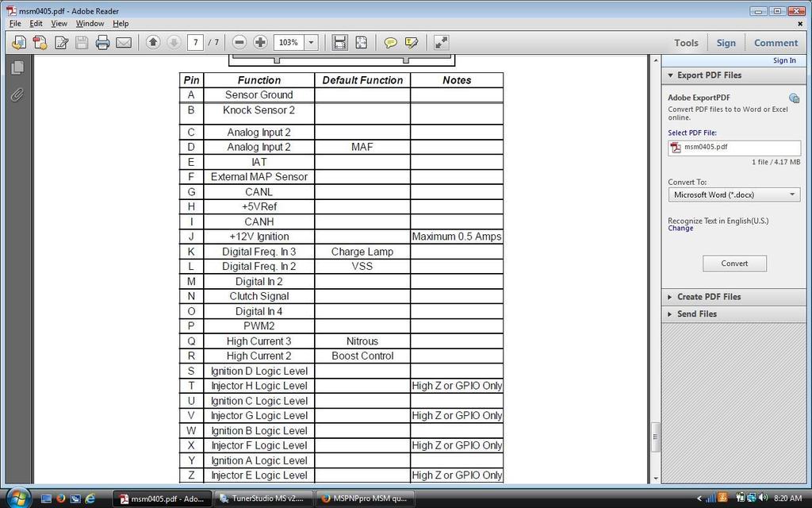This screenshot has height=508, width=812.
Task: Click the 'VSS' default function cell
Action: click(x=362, y=267)
